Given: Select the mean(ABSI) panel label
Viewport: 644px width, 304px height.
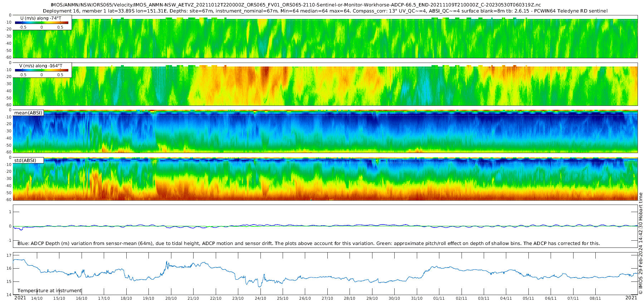Looking at the screenshot, I should (28, 113).
